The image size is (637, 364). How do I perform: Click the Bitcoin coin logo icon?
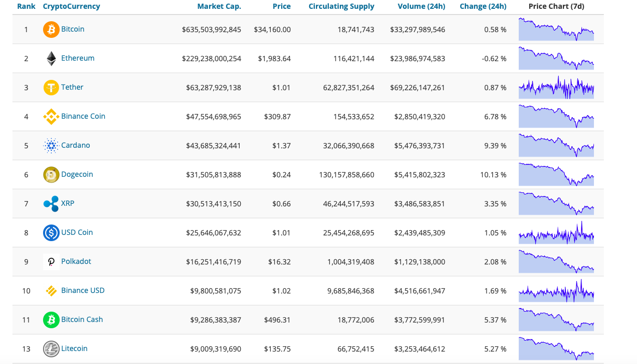(x=51, y=30)
